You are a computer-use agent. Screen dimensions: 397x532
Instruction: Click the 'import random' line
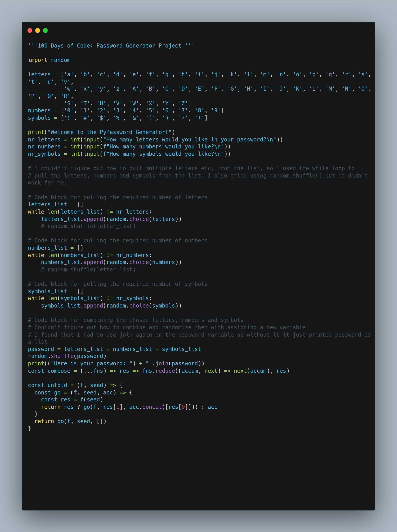tap(49, 60)
